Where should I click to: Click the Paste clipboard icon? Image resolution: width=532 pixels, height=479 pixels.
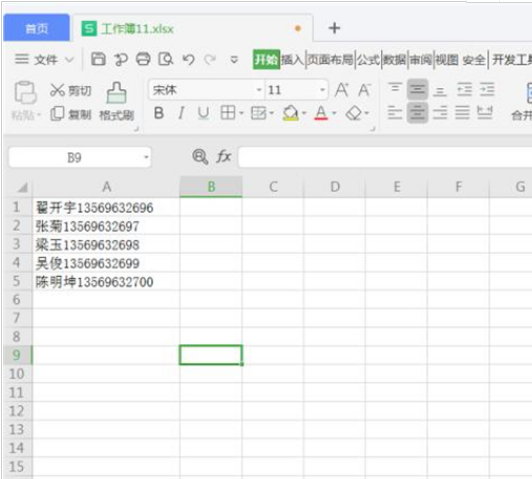25,92
